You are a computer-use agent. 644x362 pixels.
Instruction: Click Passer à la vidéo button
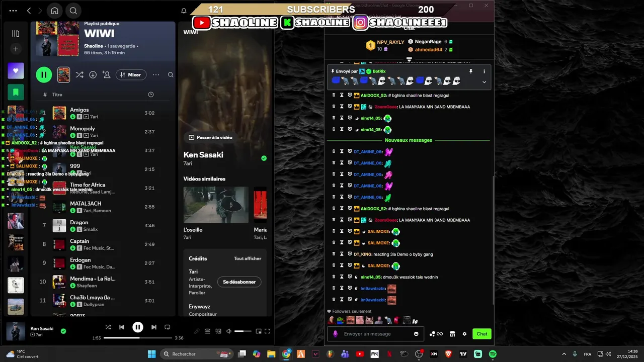pyautogui.click(x=210, y=137)
